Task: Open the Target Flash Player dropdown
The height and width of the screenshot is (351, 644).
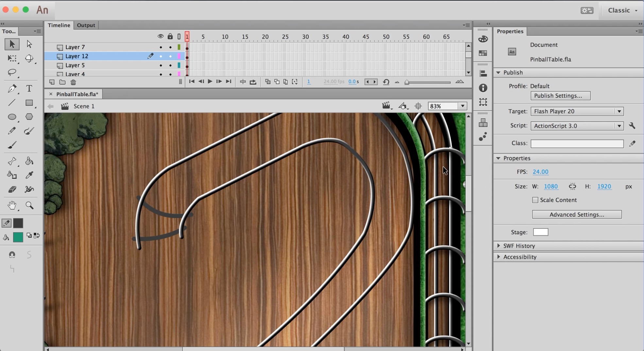Action: (x=577, y=111)
